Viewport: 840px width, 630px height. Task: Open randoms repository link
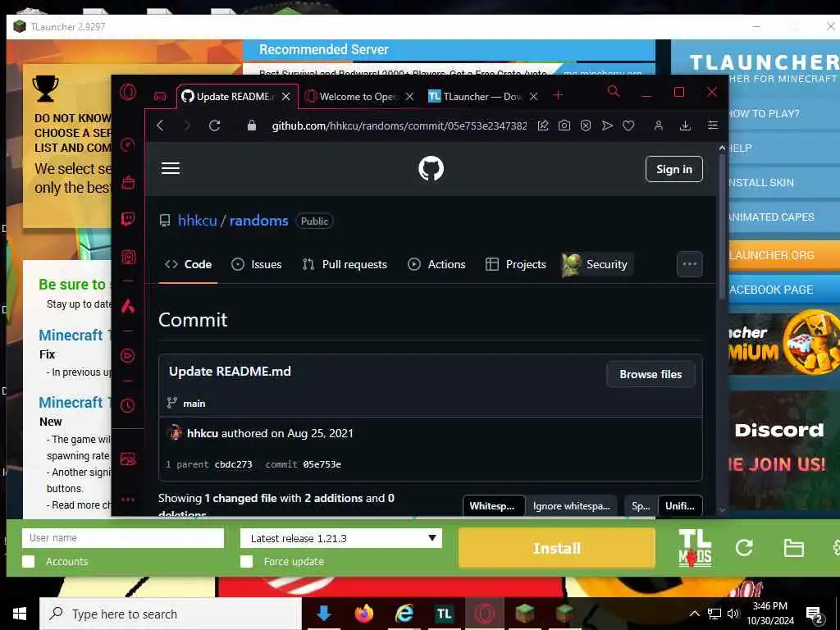pyautogui.click(x=258, y=221)
